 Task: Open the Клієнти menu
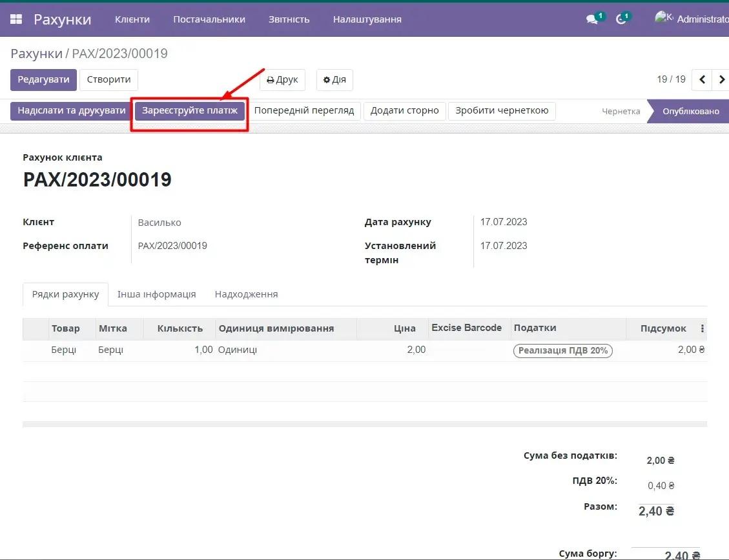[x=132, y=19]
